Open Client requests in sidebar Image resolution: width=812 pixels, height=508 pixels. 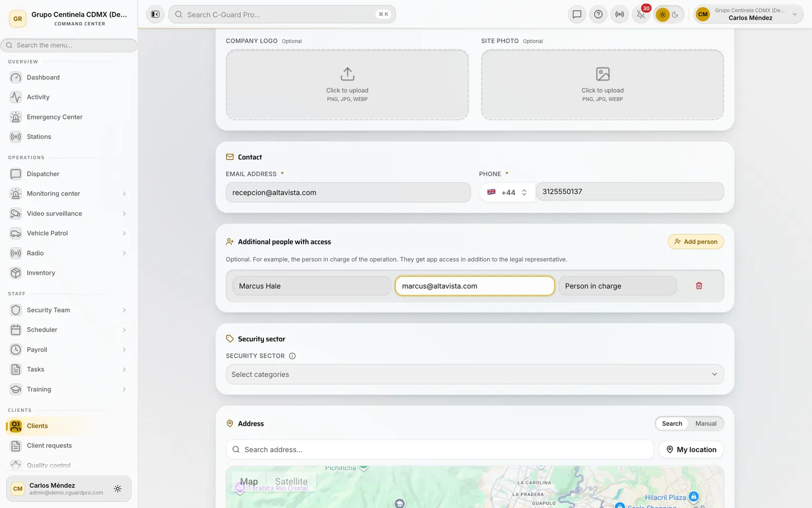coord(69,446)
